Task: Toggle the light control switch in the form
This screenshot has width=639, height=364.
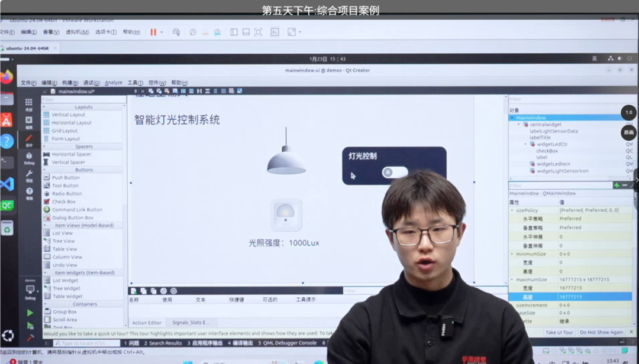Action: click(395, 172)
